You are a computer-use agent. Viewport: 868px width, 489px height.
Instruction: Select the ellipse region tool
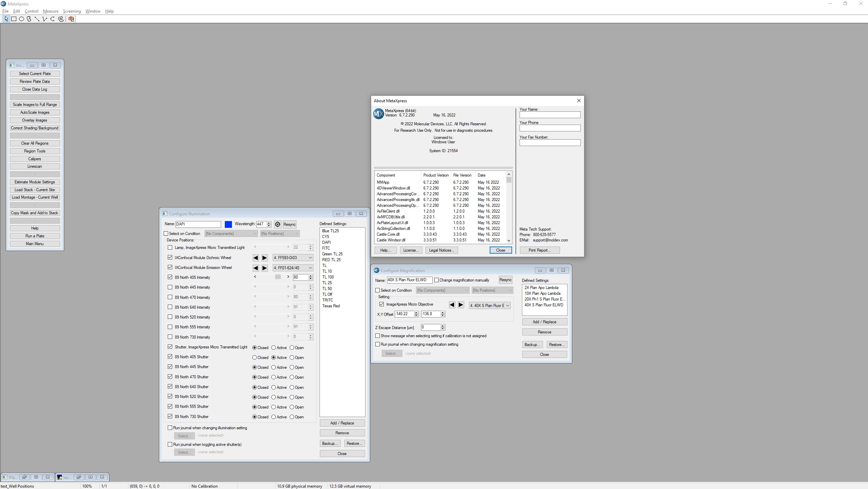21,19
